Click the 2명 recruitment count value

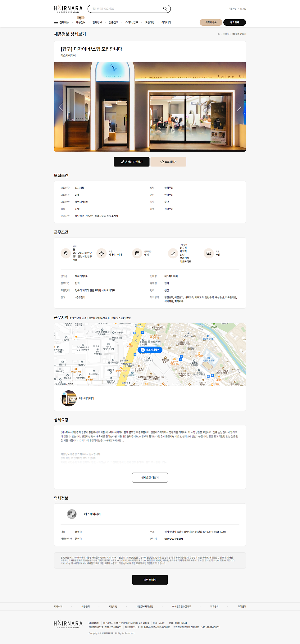point(77,195)
